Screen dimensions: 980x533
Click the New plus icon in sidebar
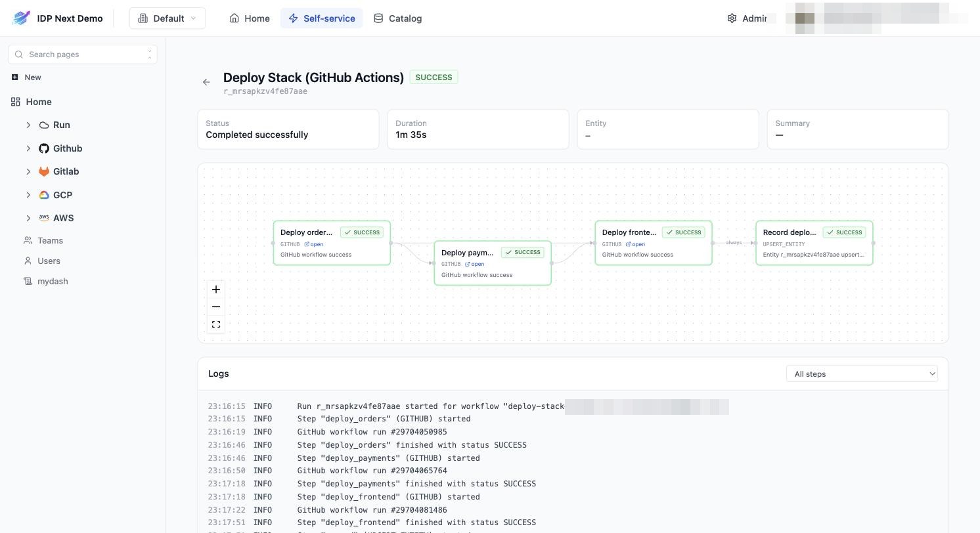(15, 77)
